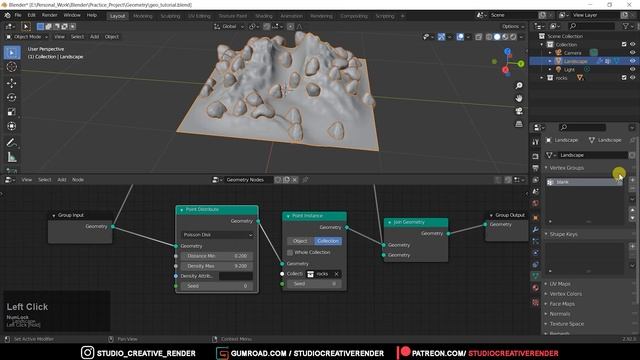Screen dimensions: 640x360
Task: Open the Output properties tab icon
Action: coord(536,168)
